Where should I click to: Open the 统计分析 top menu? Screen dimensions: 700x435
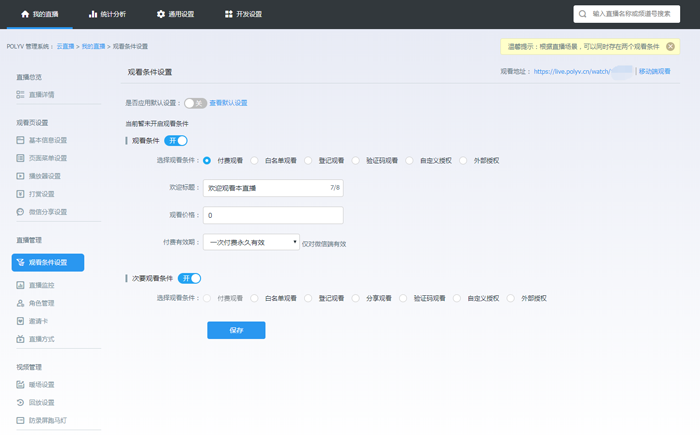107,14
